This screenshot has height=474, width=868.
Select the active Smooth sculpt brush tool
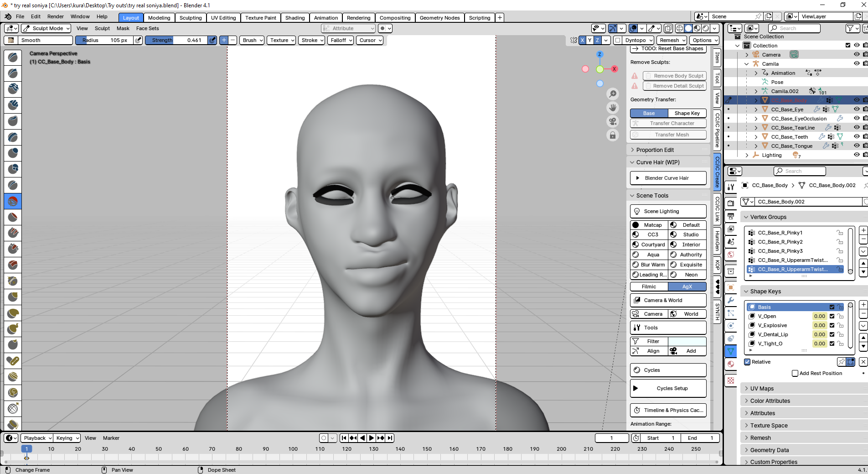pyautogui.click(x=13, y=201)
